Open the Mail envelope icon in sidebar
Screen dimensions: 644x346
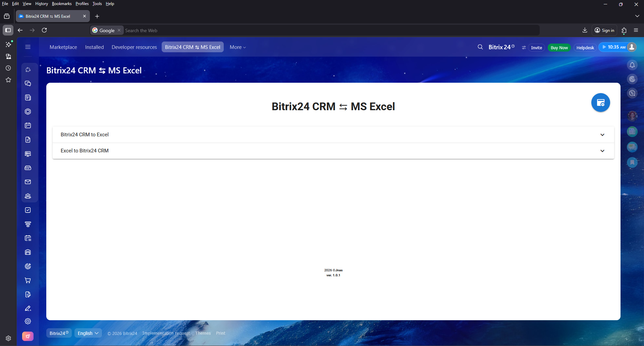(x=28, y=182)
